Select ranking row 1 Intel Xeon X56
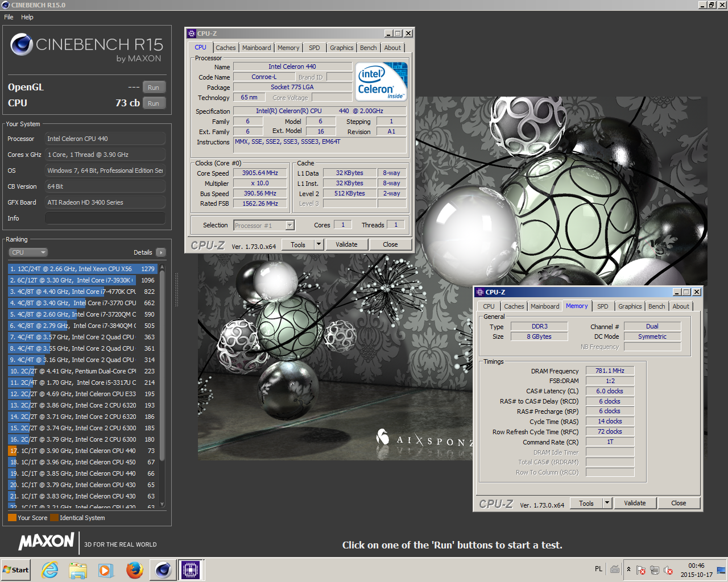Viewport: 728px width, 582px height. pyautogui.click(x=82, y=269)
